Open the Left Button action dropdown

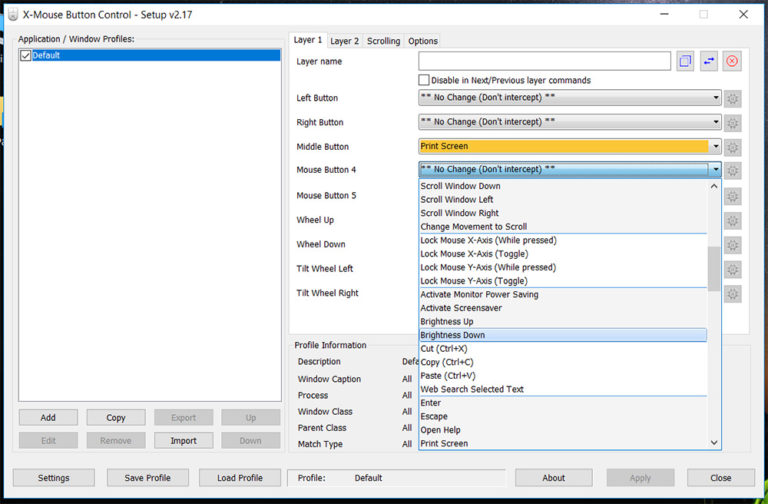[570, 97]
